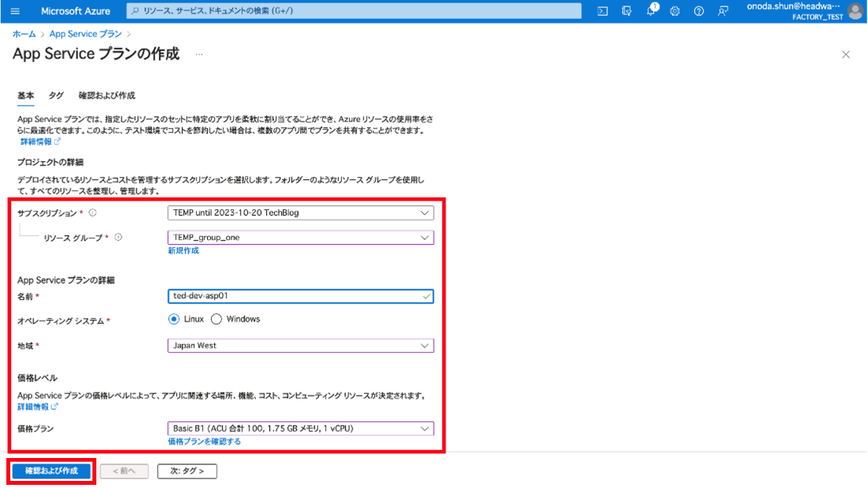Click 新規作成 link under resource group
868x488 pixels.
[183, 250]
